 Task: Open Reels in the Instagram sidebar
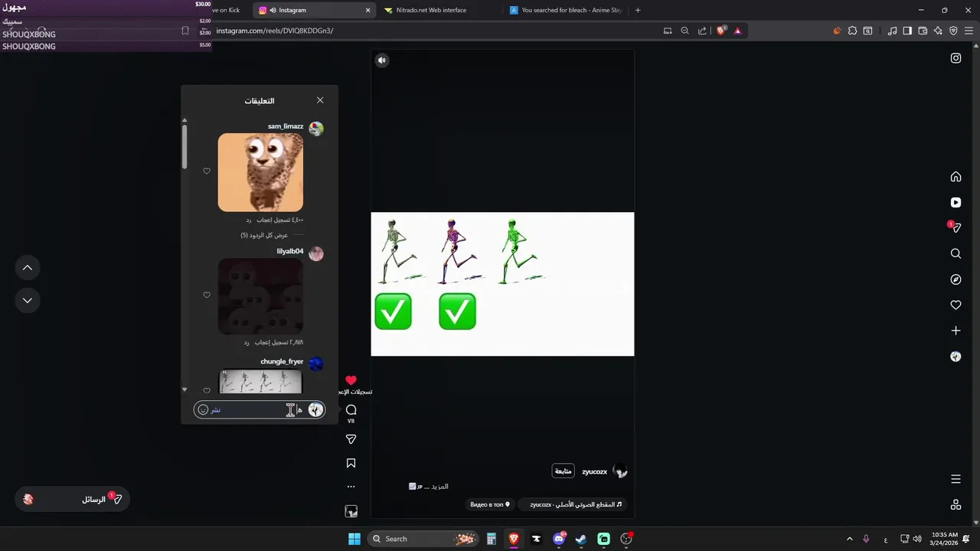tap(955, 203)
